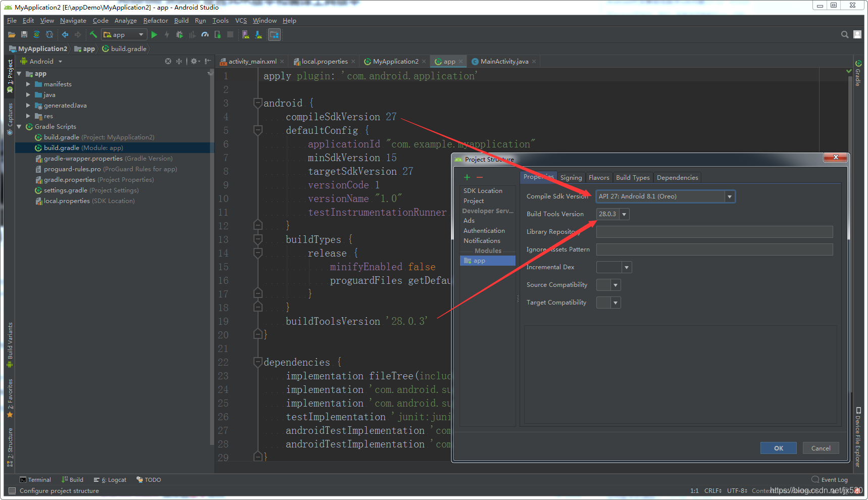Open the Terminal tool window
This screenshot has height=500, width=868.
(35, 480)
